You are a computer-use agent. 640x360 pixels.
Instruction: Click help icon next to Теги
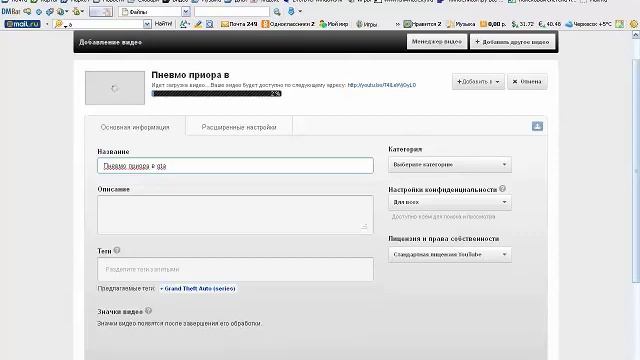pos(117,250)
